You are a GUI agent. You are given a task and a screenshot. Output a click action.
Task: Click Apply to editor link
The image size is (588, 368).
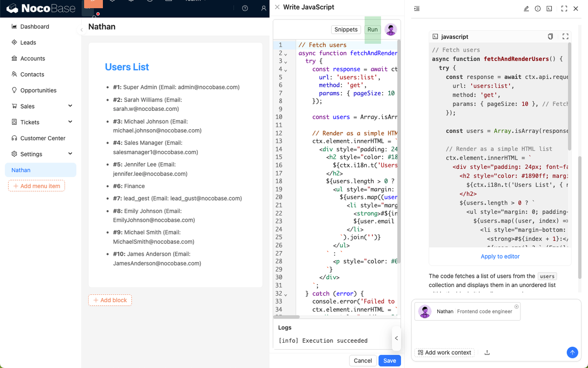(x=500, y=256)
